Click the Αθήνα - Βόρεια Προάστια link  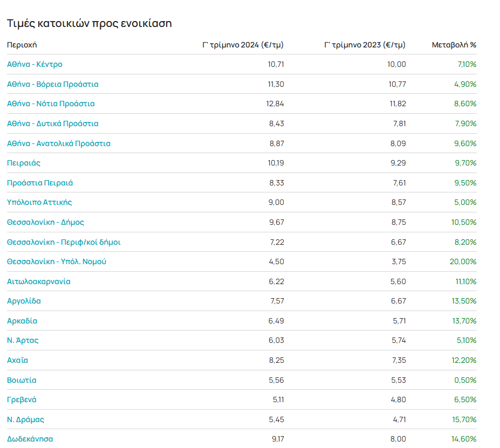(x=52, y=84)
